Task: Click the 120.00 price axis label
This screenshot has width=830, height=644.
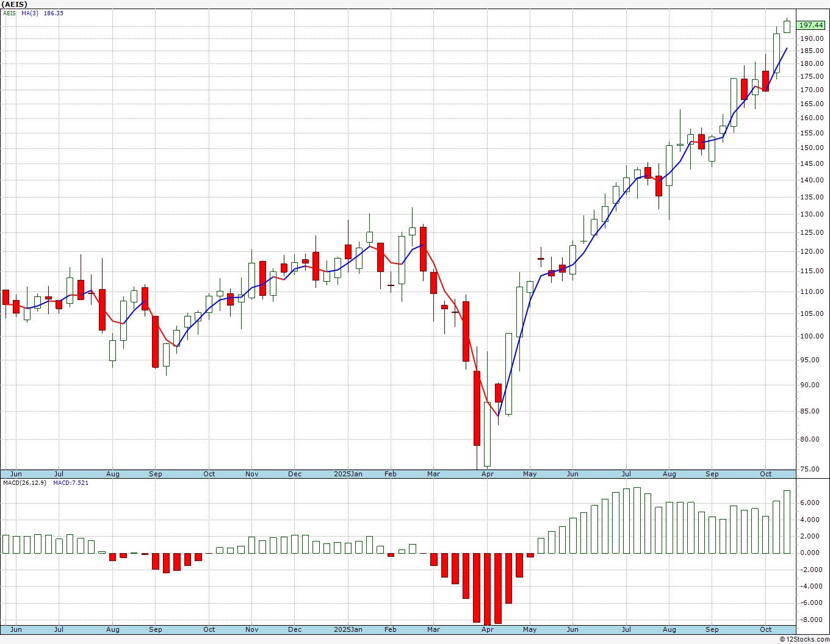Action: [812, 251]
